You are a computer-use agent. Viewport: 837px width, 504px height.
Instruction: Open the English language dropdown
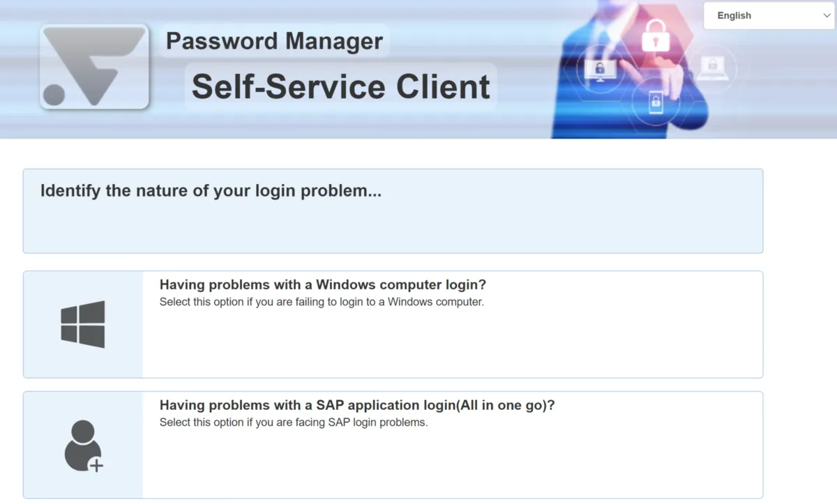pos(767,15)
